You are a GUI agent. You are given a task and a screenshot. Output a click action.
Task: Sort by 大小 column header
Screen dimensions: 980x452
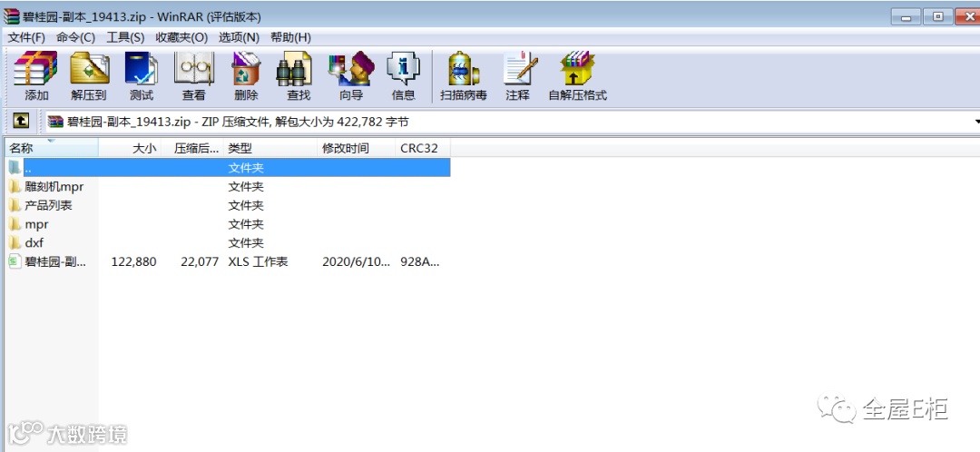(130, 148)
